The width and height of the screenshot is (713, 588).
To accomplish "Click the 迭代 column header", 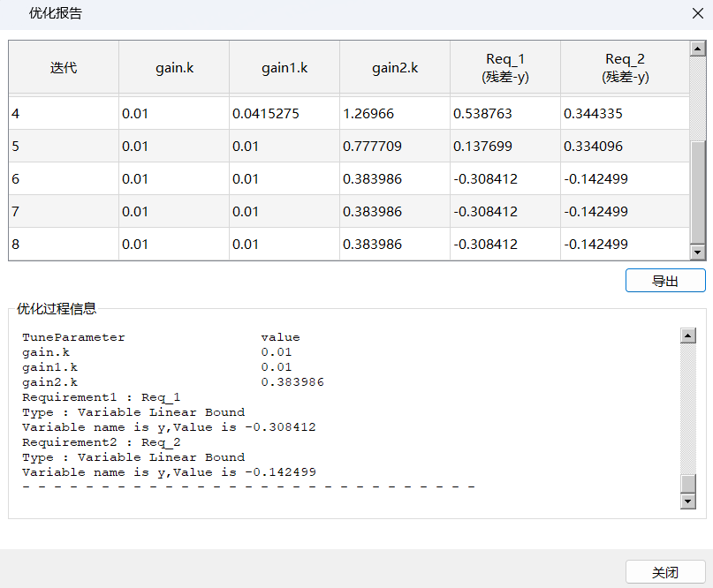I will (64, 67).
